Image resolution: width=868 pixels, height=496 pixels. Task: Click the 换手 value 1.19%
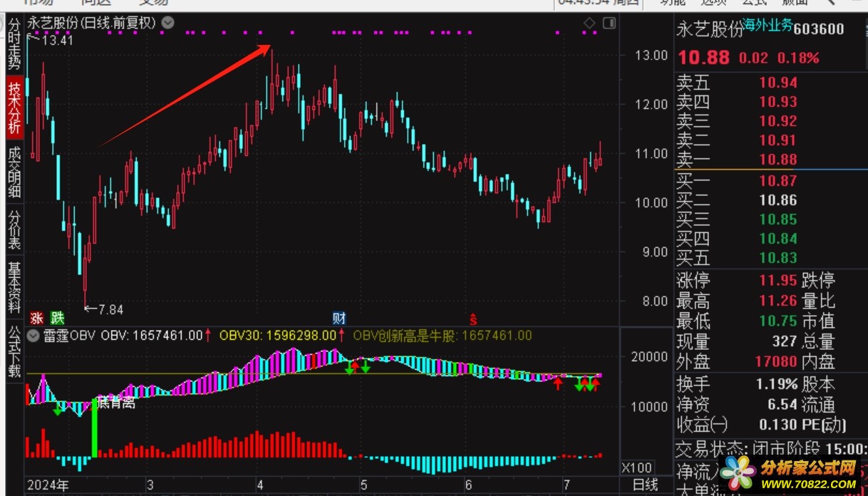(777, 384)
